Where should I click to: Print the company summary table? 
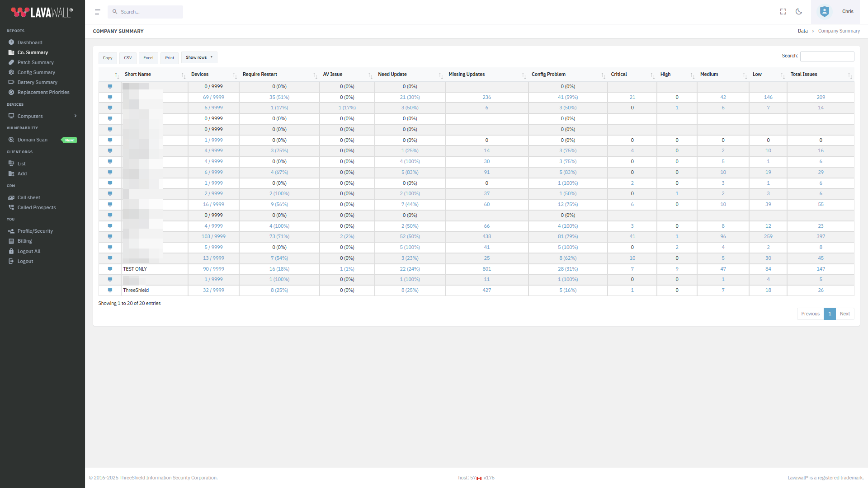(x=170, y=58)
